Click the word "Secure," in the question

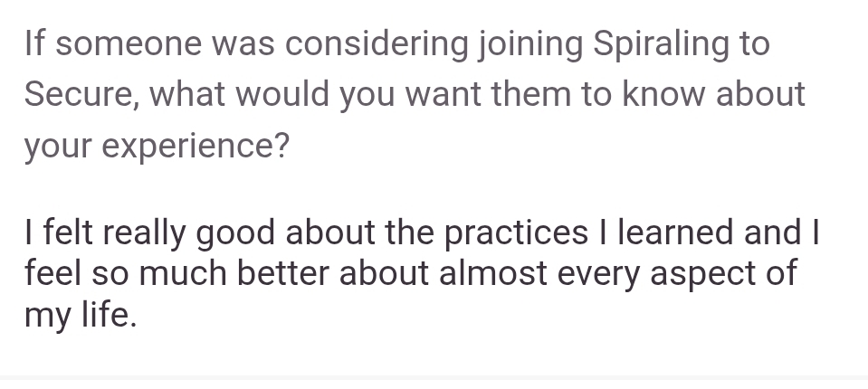coord(81,94)
